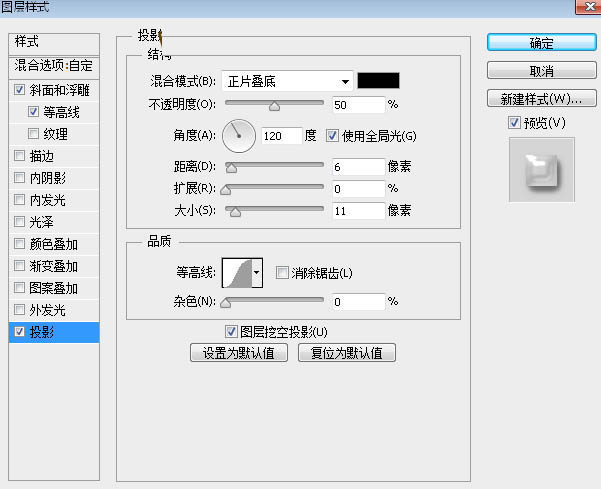Screen dimensions: 601x489
Task: Enable the 渐变叠加 checkbox
Action: pos(19,266)
